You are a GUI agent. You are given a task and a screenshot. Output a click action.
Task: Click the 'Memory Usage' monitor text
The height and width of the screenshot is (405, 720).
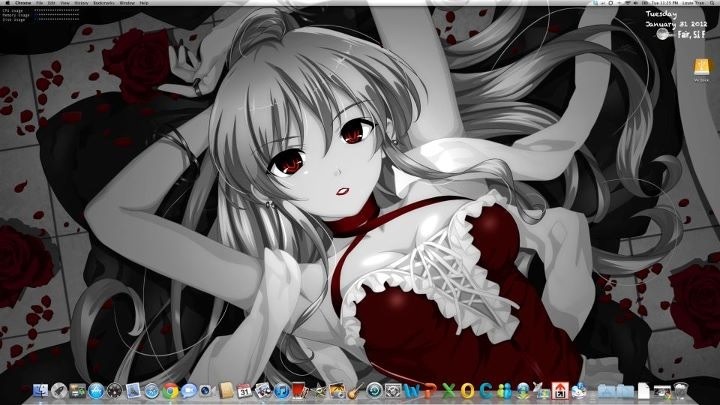16,15
